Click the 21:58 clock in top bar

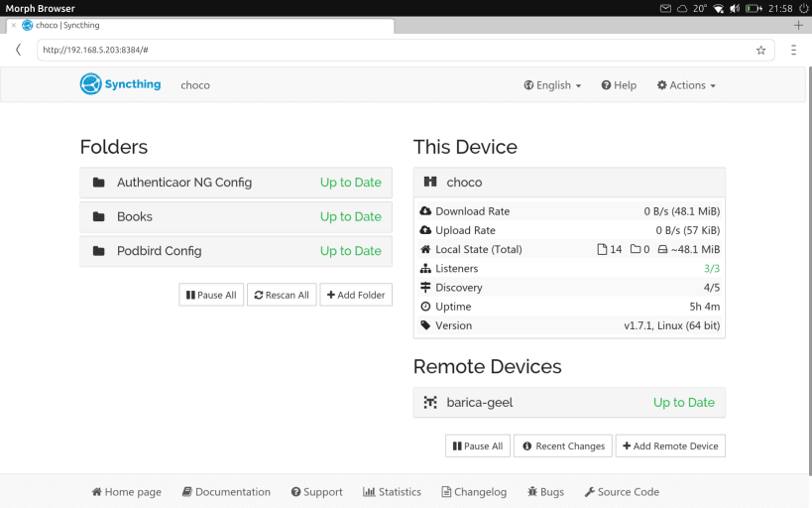[780, 8]
